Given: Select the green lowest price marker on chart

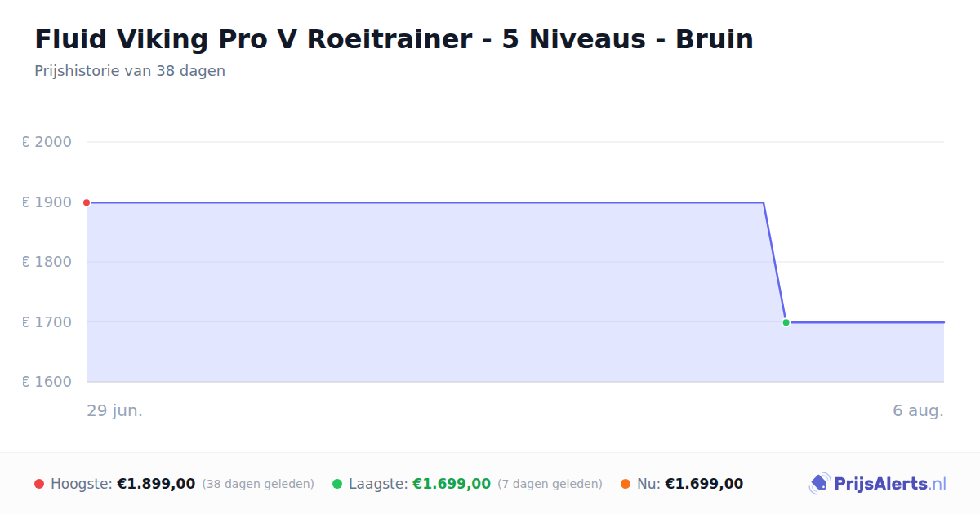Looking at the screenshot, I should (x=786, y=322).
